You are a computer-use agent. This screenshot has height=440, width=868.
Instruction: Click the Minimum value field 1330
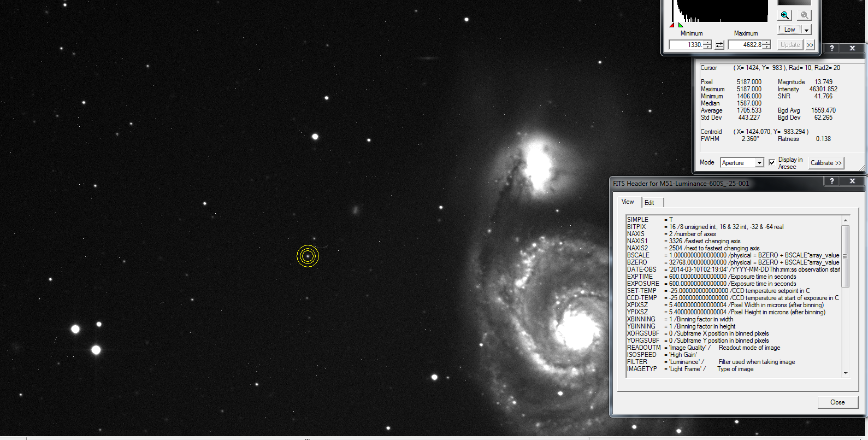pos(686,45)
